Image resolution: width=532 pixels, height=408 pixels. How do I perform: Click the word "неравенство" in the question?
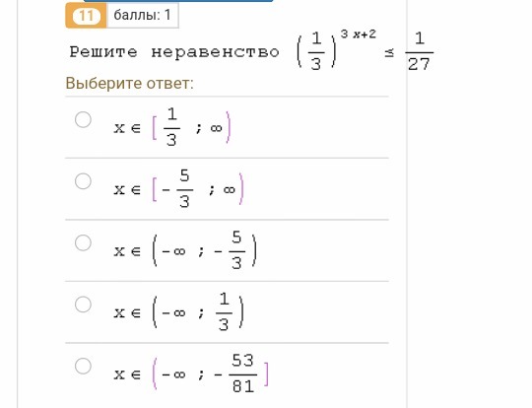tap(215, 52)
